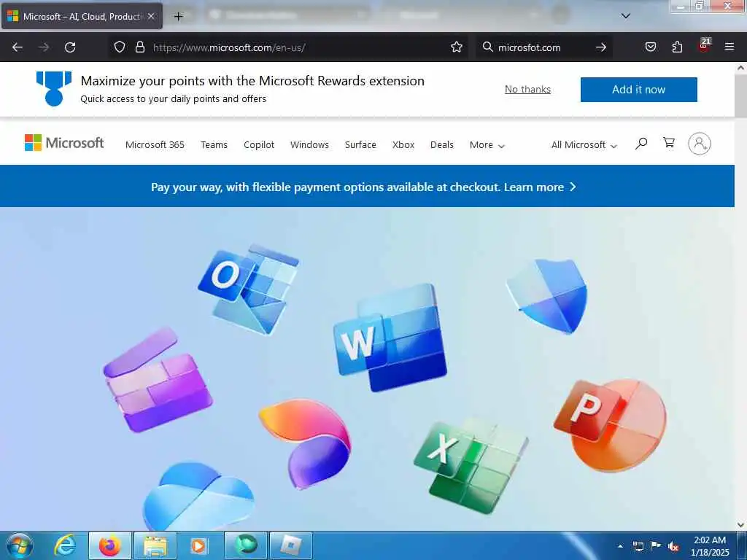Expand the More dropdown
747x560 pixels.
pyautogui.click(x=487, y=145)
